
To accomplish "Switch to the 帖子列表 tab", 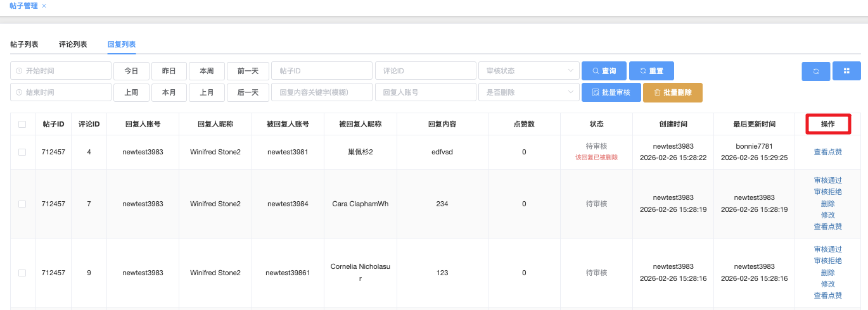I will tap(24, 44).
